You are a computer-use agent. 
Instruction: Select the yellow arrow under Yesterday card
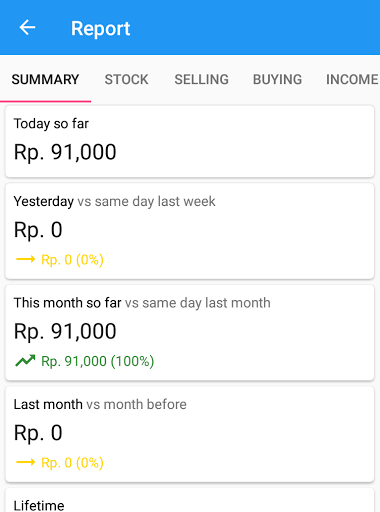(x=25, y=259)
